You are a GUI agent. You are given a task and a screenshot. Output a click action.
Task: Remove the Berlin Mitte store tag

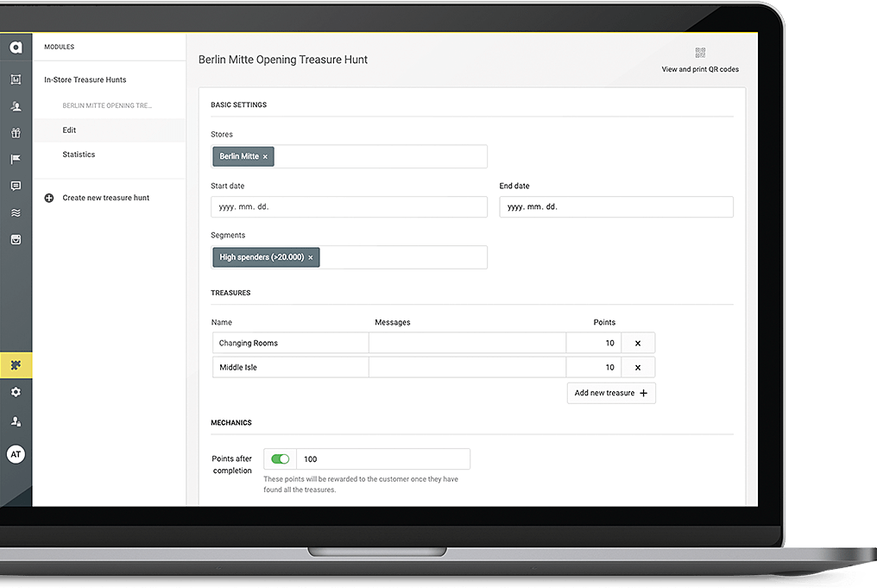[x=265, y=156]
